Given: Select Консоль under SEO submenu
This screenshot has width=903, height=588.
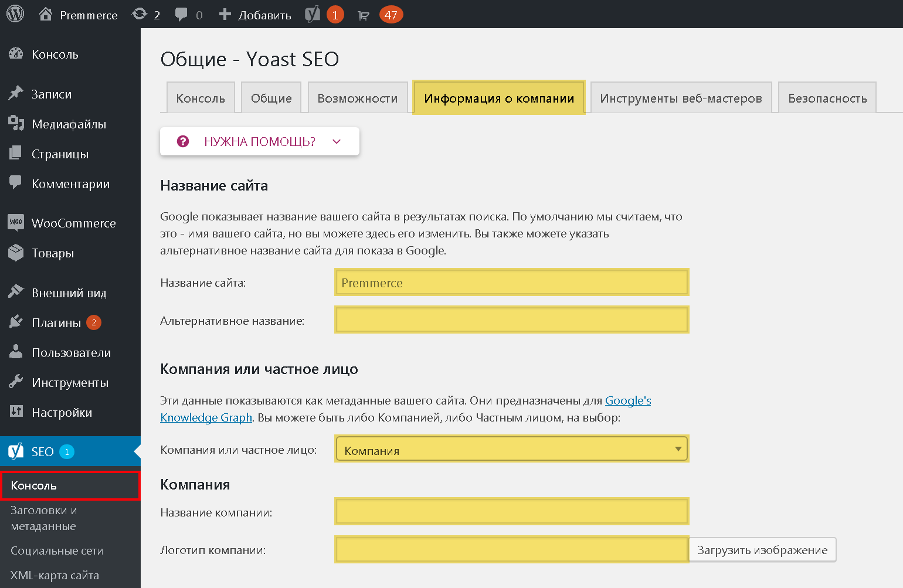Looking at the screenshot, I should click(70, 485).
